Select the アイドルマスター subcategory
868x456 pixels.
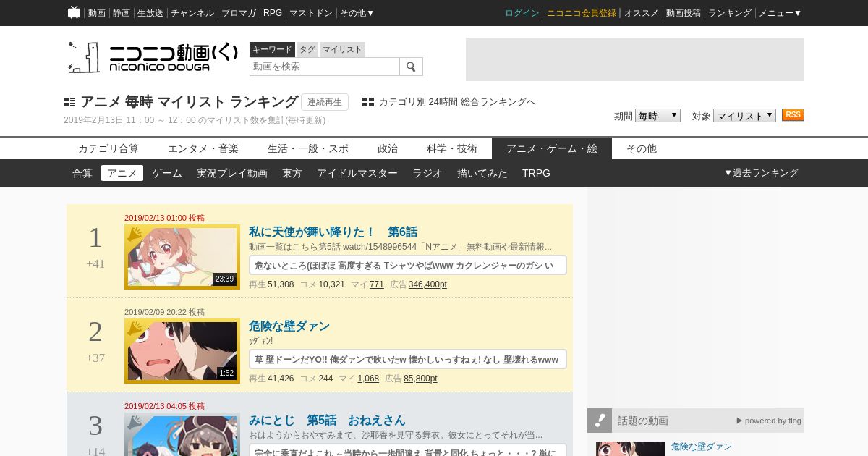click(357, 173)
